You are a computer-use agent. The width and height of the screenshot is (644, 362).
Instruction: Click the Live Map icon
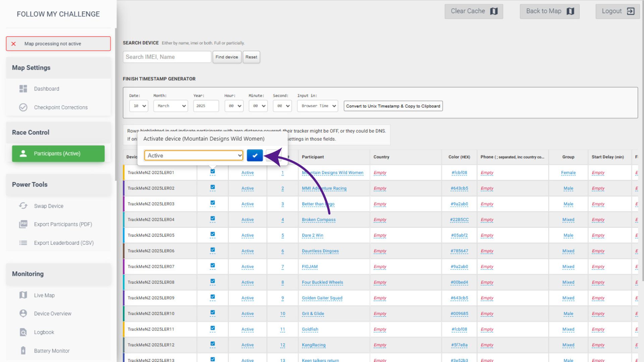coord(23,295)
